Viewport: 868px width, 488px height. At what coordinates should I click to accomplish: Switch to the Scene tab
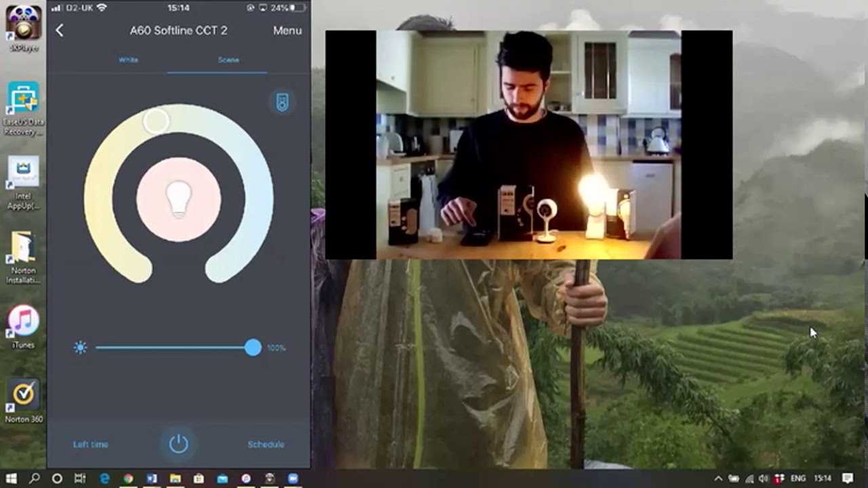(x=229, y=60)
